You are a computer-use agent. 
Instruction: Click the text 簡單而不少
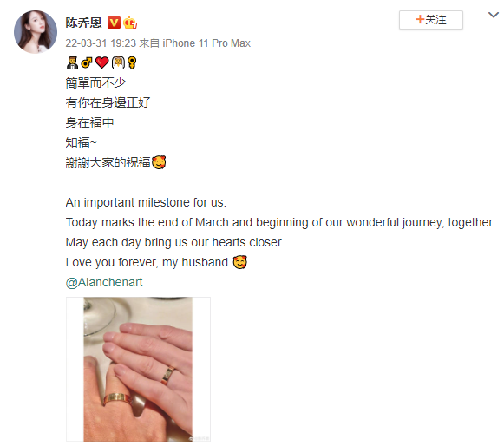point(95,82)
